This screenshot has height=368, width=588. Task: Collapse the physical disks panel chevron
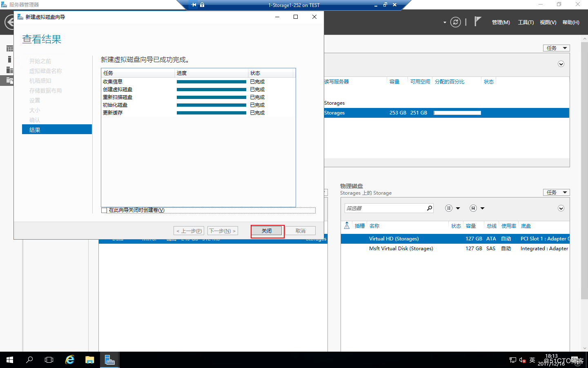coord(561,208)
